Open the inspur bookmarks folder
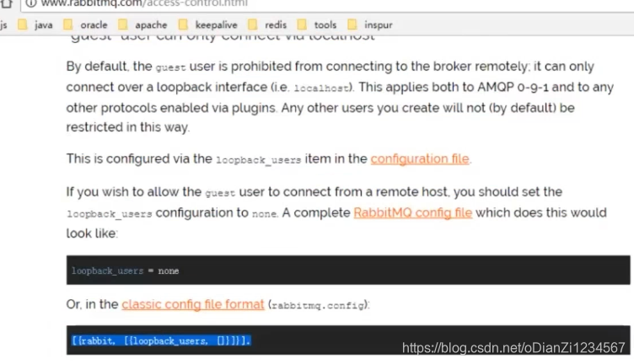Screen dimensions: 634x364 point(369,24)
